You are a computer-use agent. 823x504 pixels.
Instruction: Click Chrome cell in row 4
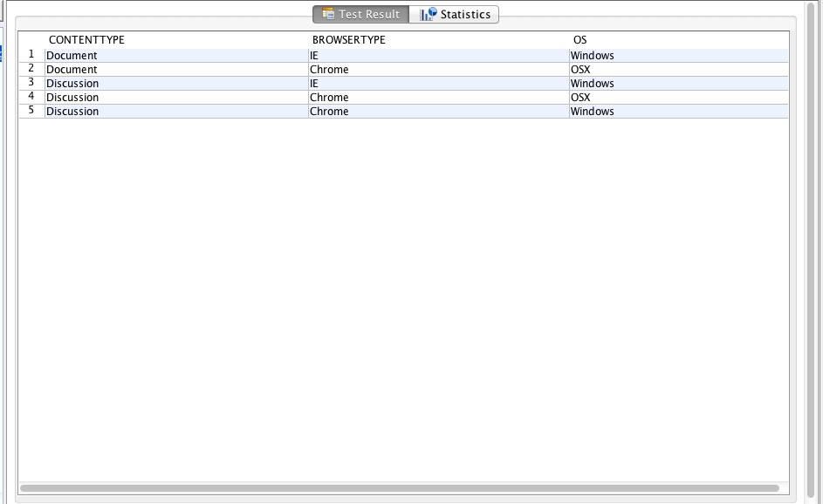pyautogui.click(x=439, y=97)
